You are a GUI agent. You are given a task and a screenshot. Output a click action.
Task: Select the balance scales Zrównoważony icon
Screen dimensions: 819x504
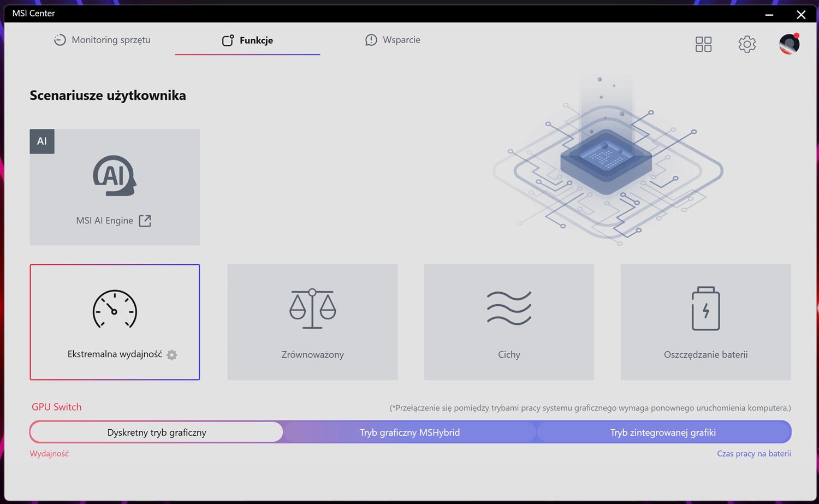click(x=312, y=309)
